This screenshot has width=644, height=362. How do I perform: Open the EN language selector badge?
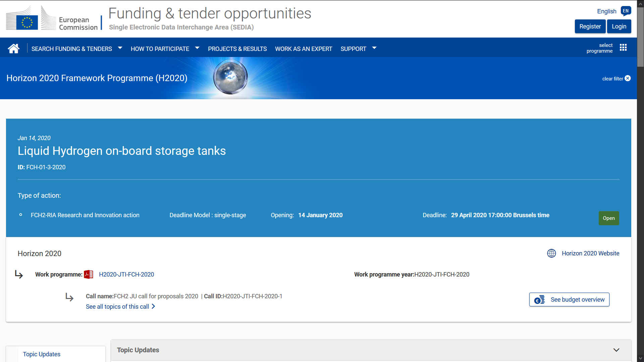(626, 11)
